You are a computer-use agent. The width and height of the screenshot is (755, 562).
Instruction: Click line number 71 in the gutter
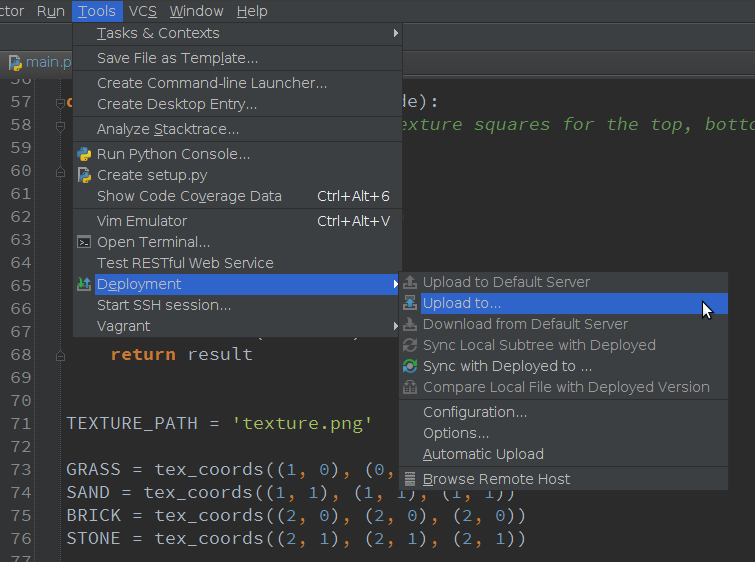[x=21, y=424]
